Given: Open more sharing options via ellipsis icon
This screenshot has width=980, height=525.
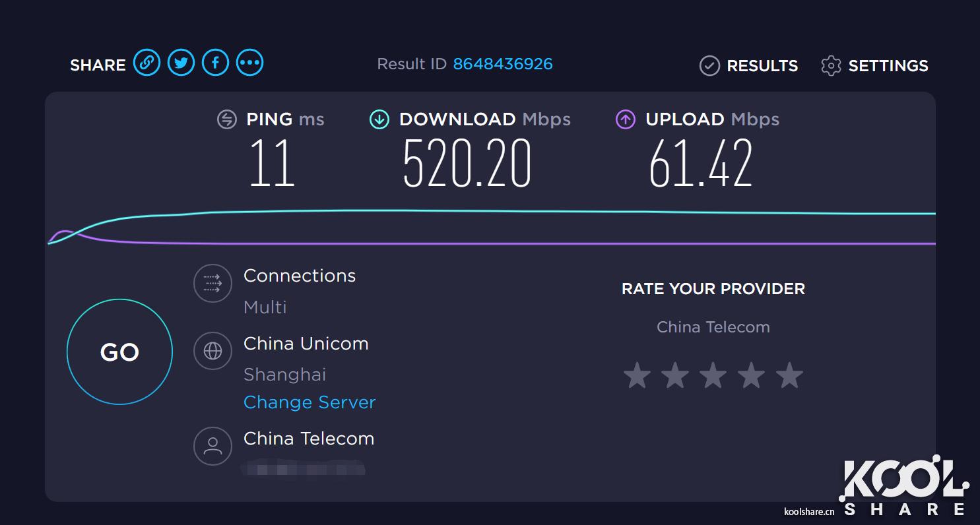Looking at the screenshot, I should pyautogui.click(x=249, y=62).
